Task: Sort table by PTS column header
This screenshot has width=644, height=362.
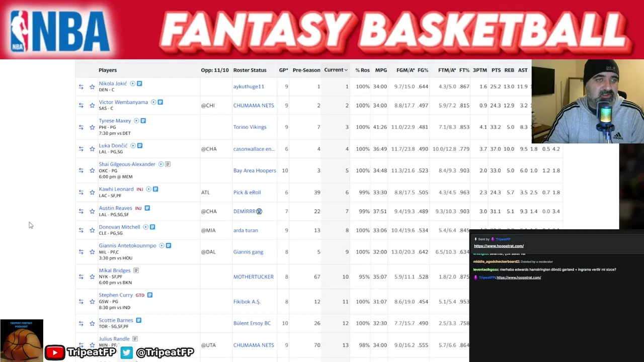Action: point(496,70)
